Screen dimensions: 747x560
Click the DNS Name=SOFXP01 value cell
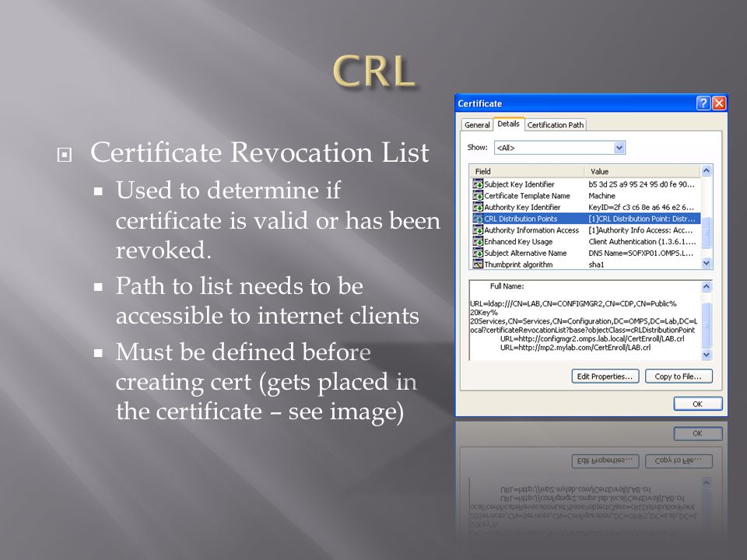point(641,253)
